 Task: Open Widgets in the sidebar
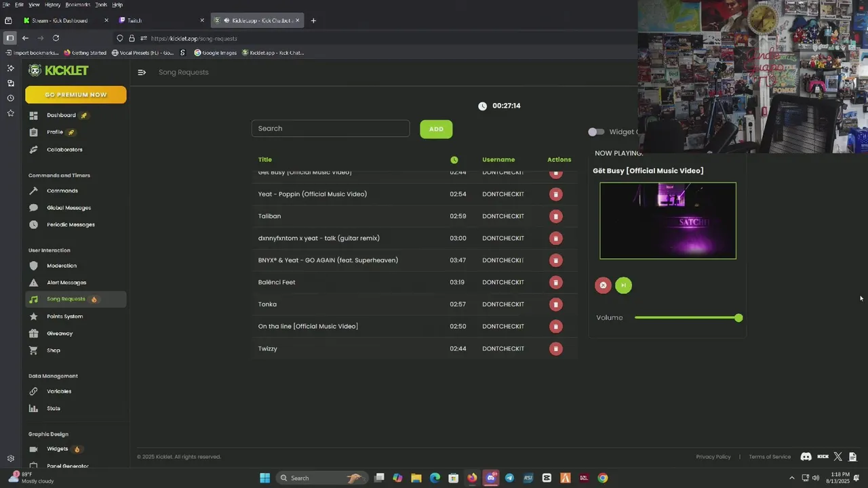(76, 449)
